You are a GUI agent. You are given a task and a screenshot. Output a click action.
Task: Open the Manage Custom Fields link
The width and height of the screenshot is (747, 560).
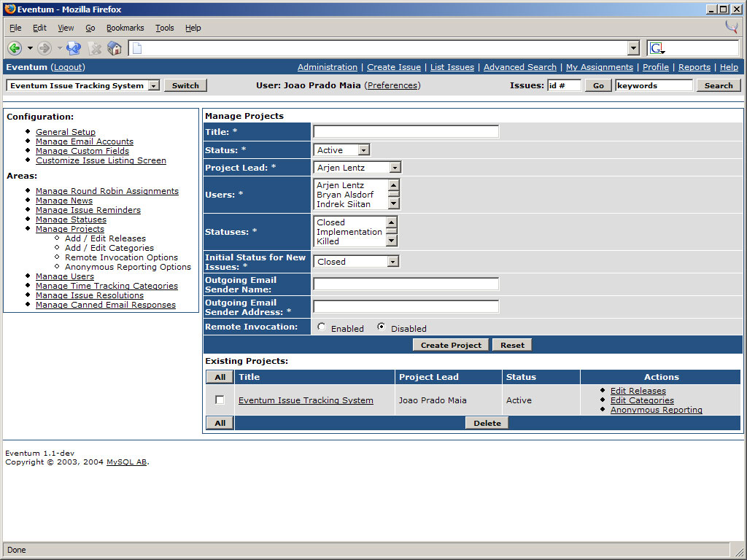coord(82,151)
